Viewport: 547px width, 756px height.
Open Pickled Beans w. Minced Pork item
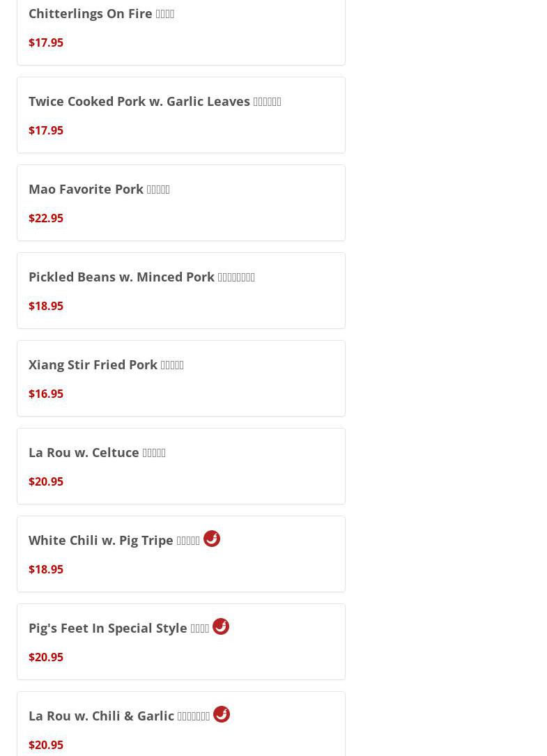tap(141, 277)
